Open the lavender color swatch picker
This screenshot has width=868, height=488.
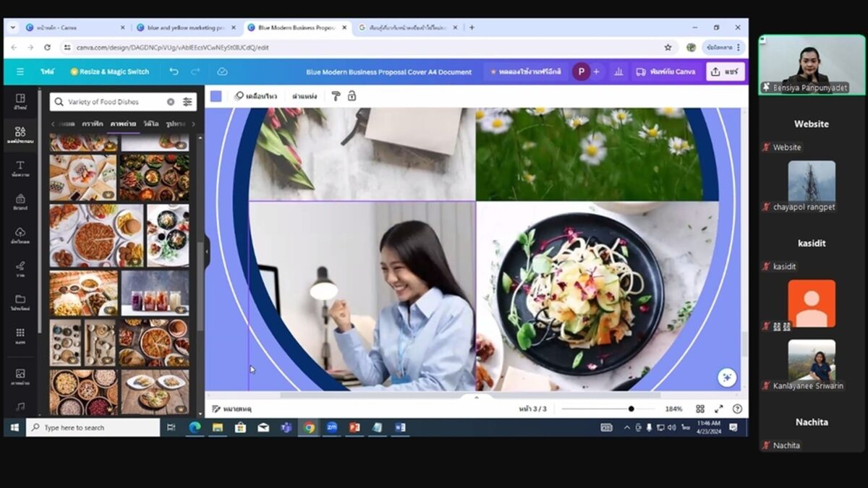pyautogui.click(x=216, y=96)
